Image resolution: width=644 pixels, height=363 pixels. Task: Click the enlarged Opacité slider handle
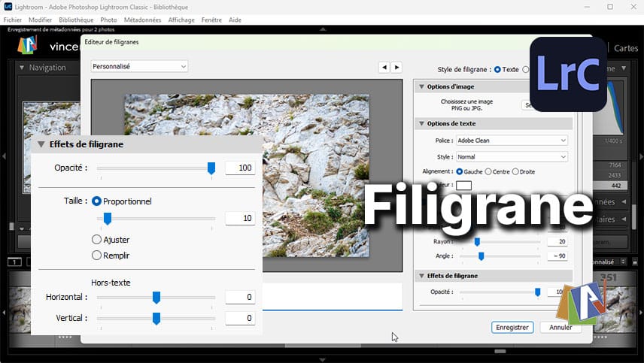point(211,168)
